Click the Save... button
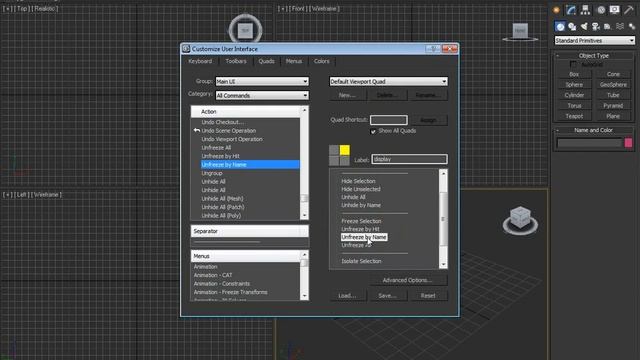Screen dimensions: 640x360 387,296
